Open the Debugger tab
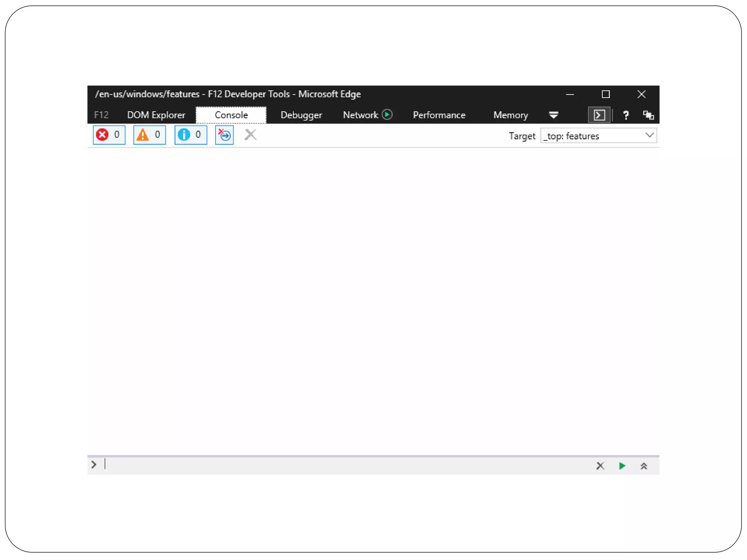Screen dimensions: 747x560 301,115
